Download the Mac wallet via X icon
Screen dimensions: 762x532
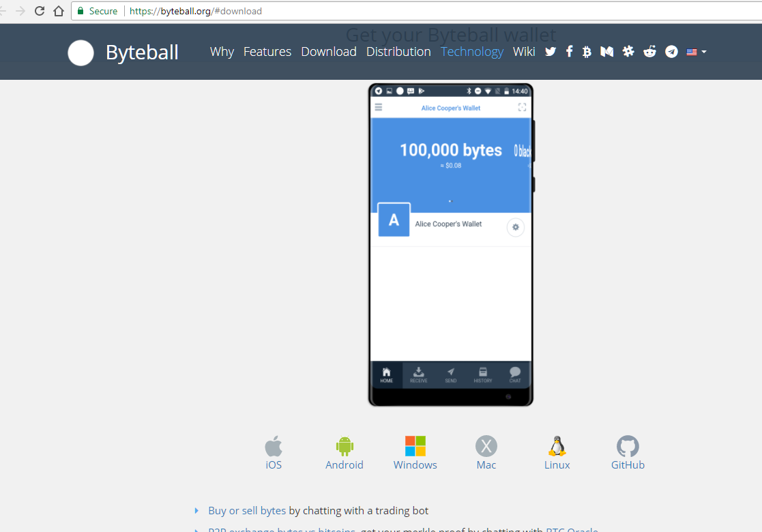[x=486, y=446]
